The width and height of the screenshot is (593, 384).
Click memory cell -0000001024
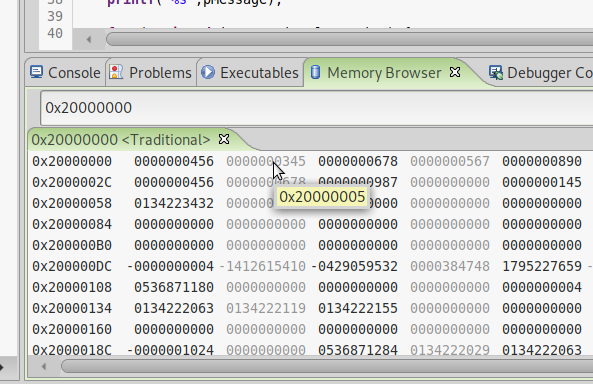click(170, 350)
